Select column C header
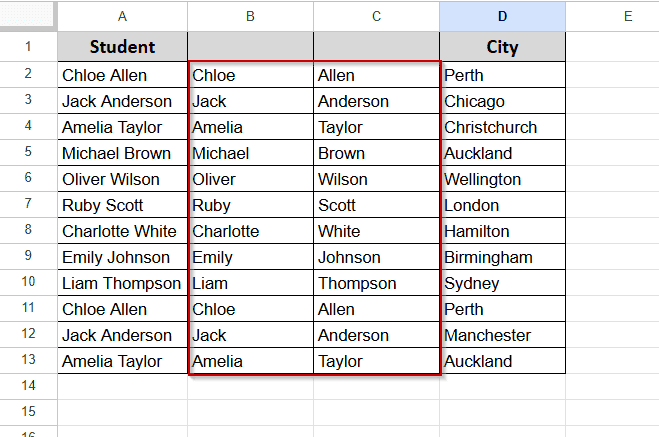The width and height of the screenshot is (659, 437). coord(377,16)
